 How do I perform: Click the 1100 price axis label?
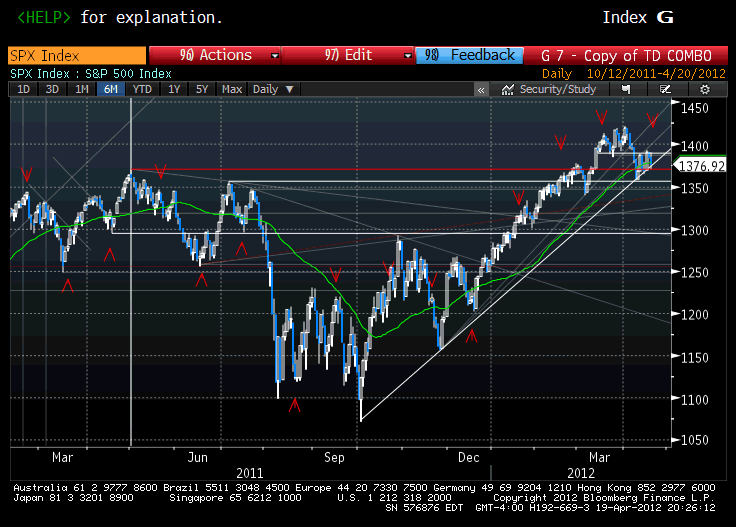pyautogui.click(x=695, y=400)
